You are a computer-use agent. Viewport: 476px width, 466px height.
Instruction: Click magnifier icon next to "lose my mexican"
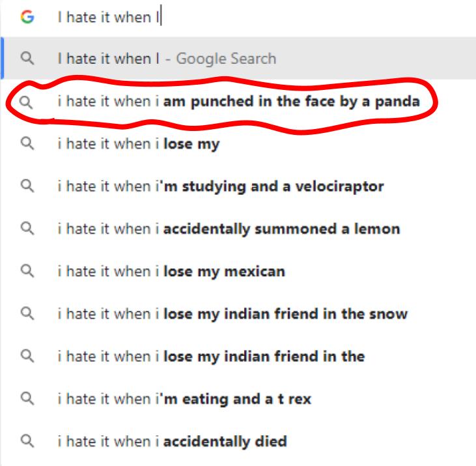pos(27,272)
